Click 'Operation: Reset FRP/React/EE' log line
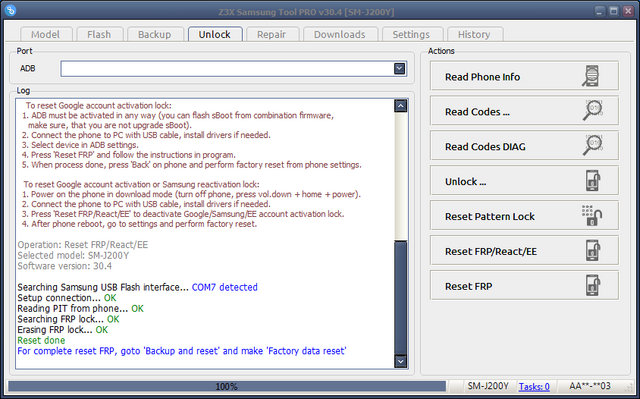This screenshot has height=399, width=640. pos(82,245)
